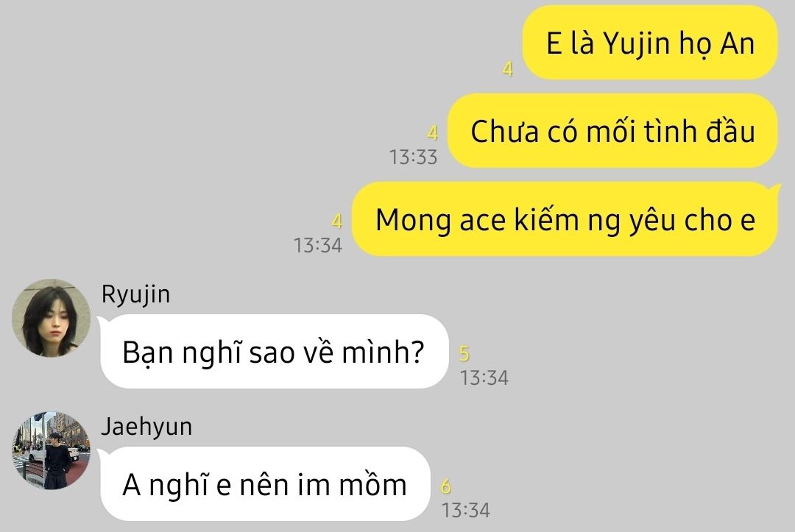Select the message 'E là Yujin họ An'
795x532 pixels.
[x=650, y=43]
